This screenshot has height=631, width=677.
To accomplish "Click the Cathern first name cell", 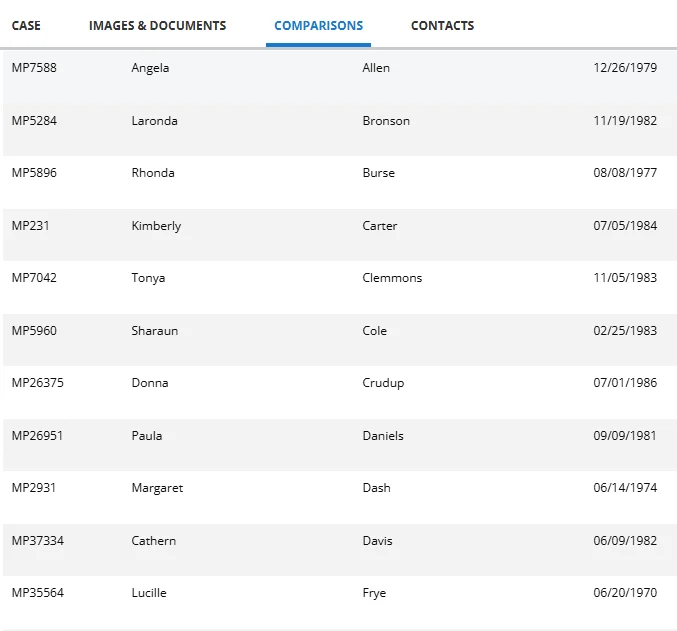I will coord(154,541).
